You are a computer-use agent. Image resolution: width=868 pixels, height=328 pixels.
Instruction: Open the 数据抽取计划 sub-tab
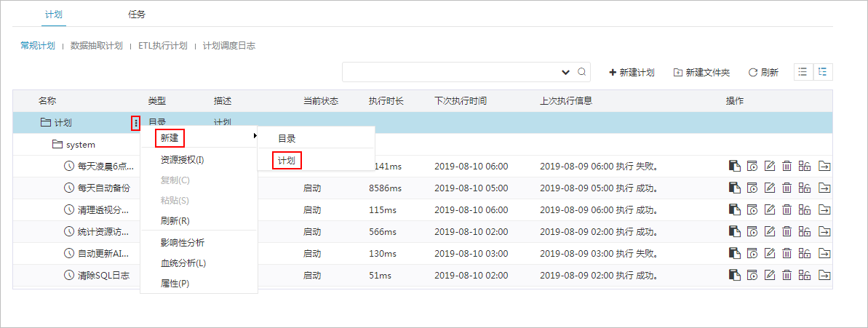tap(96, 45)
